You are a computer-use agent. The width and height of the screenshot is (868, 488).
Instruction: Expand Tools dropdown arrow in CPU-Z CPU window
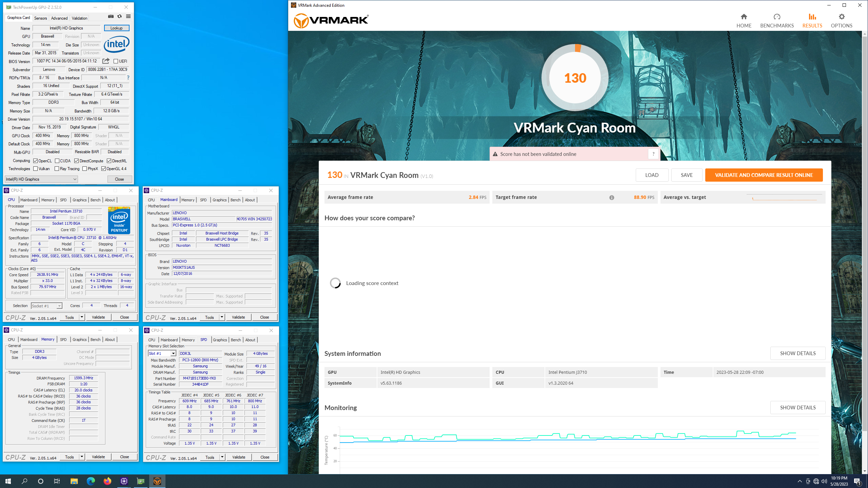coord(82,317)
